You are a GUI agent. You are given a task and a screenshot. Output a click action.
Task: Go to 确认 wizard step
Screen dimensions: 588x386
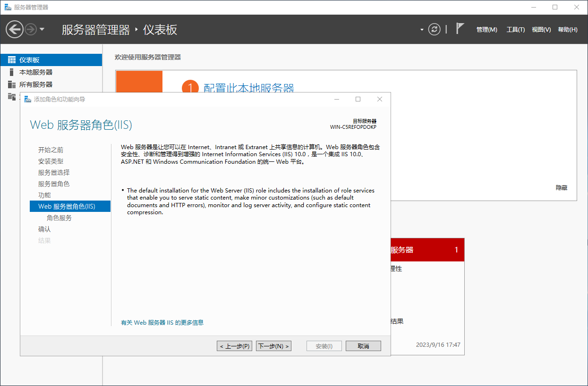coord(44,229)
